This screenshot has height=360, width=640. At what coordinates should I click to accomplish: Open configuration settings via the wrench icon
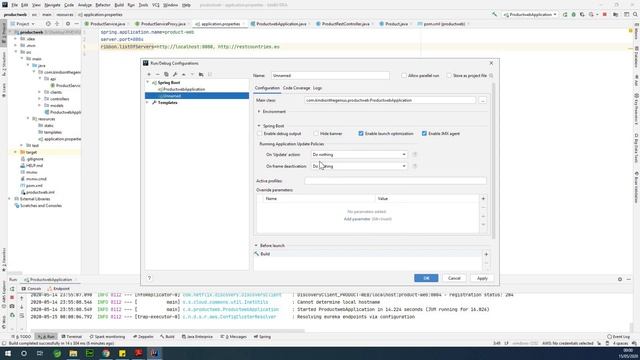(175, 74)
